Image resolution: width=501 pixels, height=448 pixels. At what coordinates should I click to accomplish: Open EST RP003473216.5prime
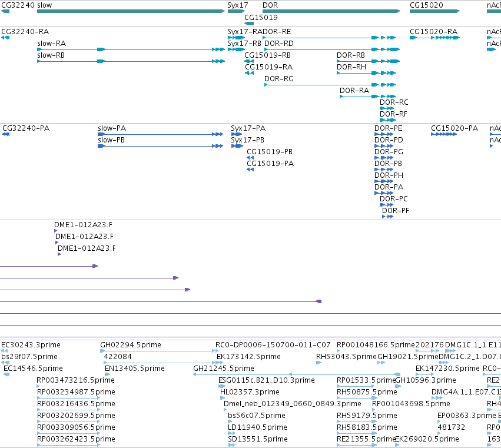[76, 380]
